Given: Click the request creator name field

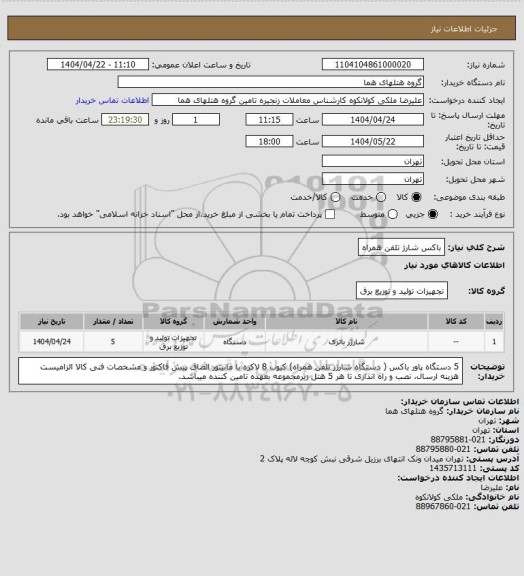Looking at the screenshot, I should [288, 100].
